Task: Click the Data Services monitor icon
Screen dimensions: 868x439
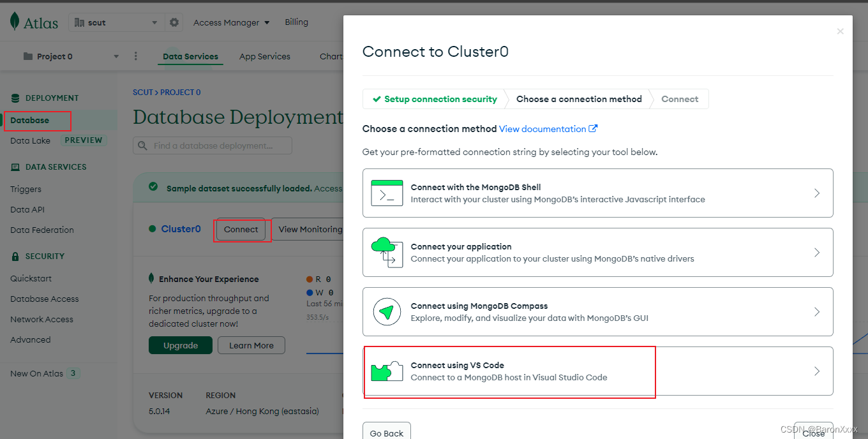Action: pos(15,167)
